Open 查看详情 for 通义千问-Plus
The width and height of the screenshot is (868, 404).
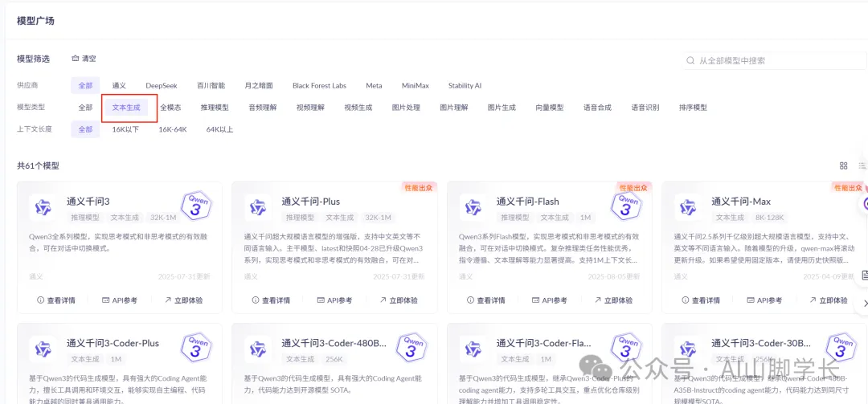click(271, 300)
